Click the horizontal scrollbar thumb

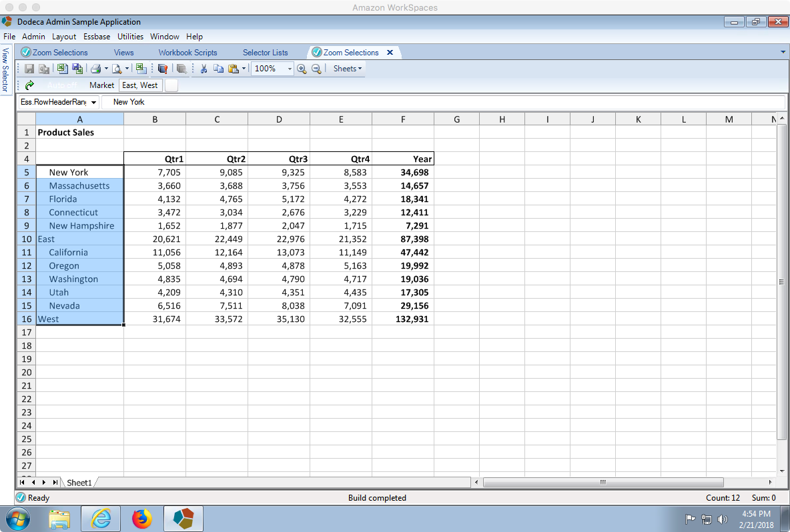coord(603,482)
